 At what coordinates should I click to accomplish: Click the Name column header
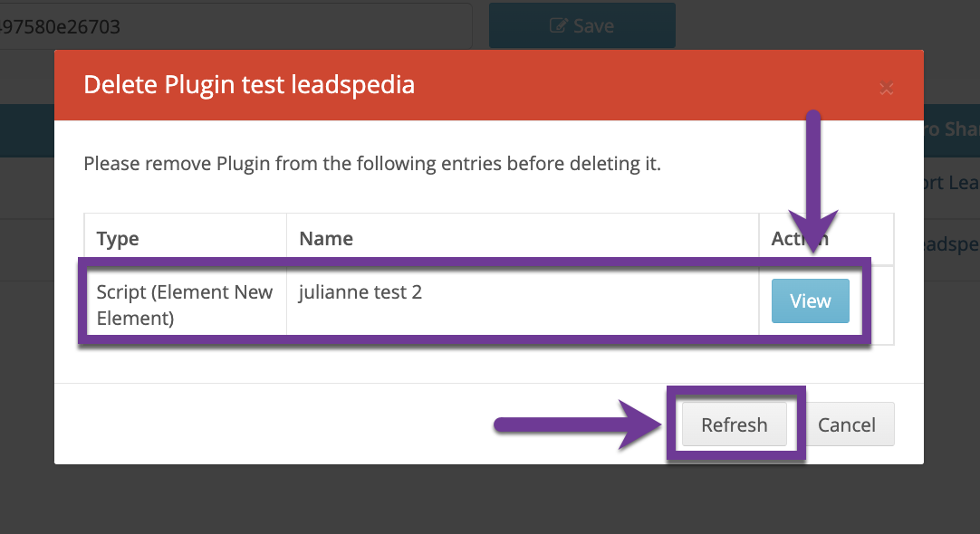[326, 239]
